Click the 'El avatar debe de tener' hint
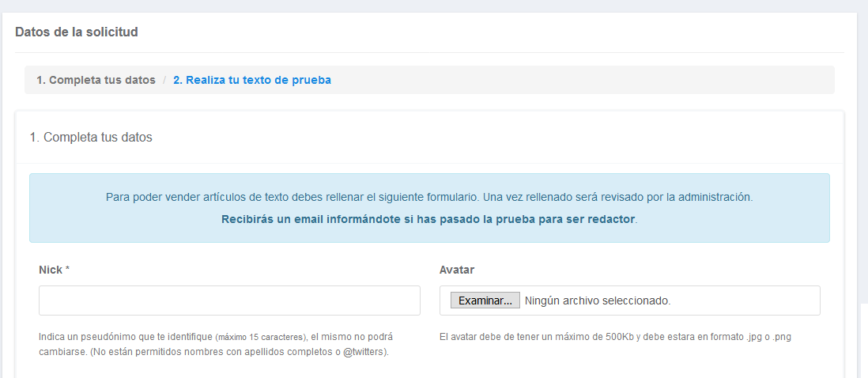The image size is (868, 378). click(x=615, y=337)
